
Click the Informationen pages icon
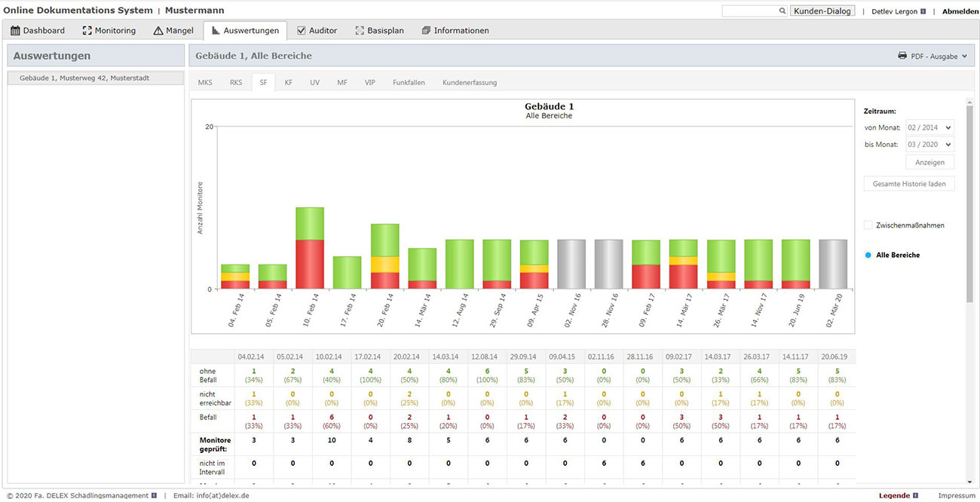pyautogui.click(x=426, y=31)
